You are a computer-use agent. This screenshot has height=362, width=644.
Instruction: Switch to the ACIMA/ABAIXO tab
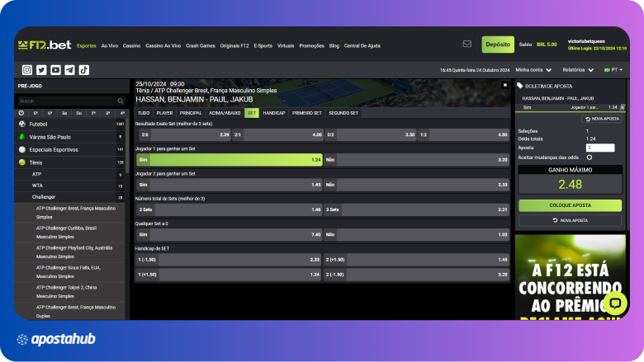(x=225, y=113)
